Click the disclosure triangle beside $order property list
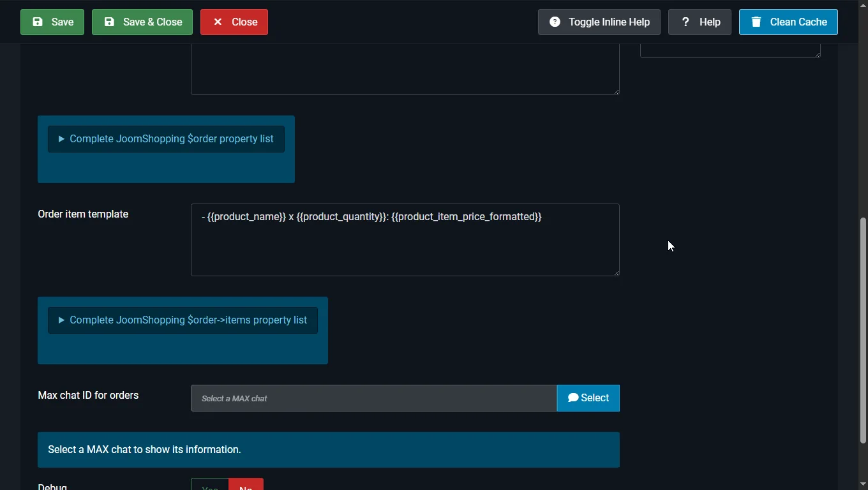 click(x=61, y=139)
